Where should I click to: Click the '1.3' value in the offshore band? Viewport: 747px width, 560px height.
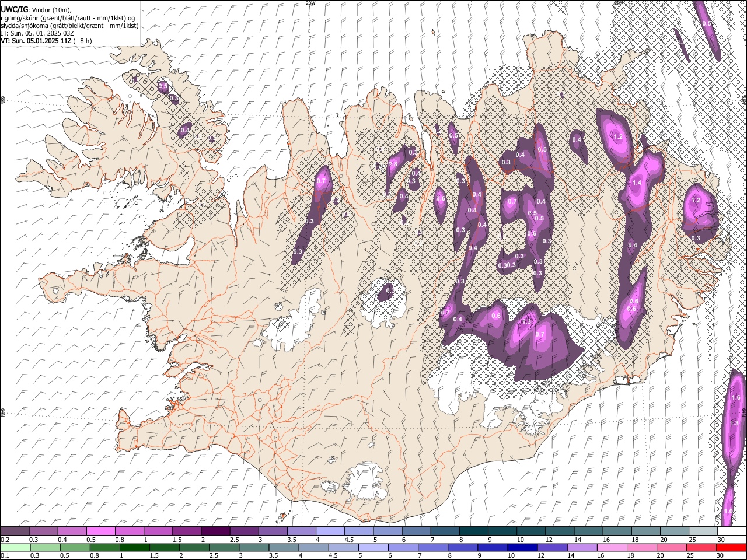(734, 423)
